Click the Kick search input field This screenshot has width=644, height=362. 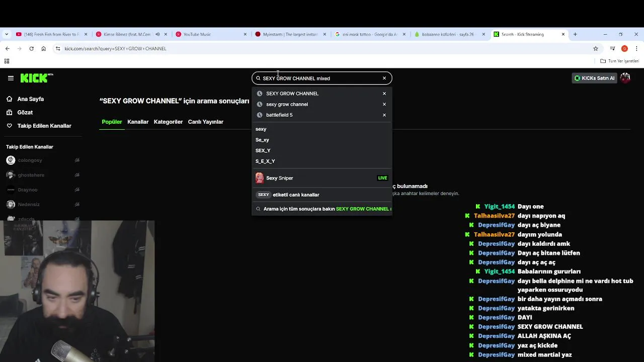[321, 78]
